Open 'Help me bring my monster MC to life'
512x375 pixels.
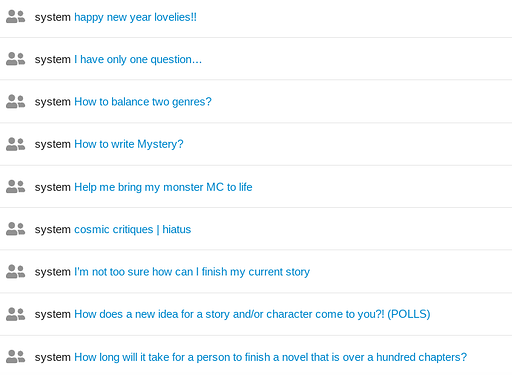163,187
